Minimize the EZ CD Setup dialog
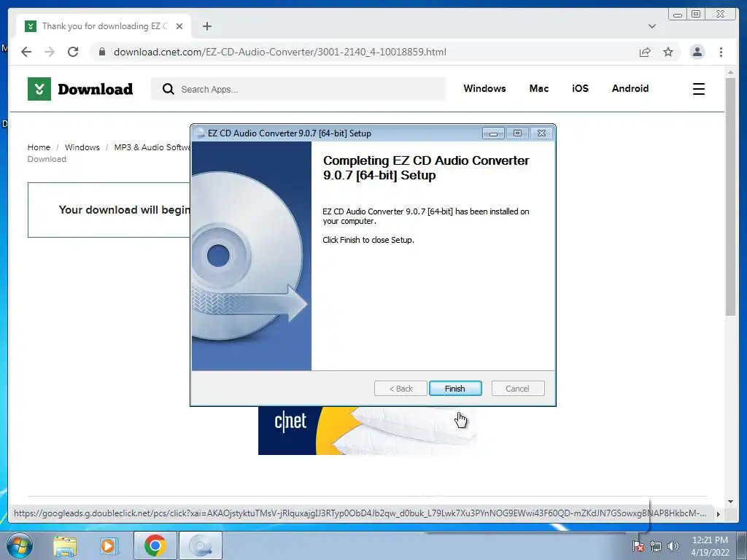This screenshot has height=560, width=747. (493, 133)
